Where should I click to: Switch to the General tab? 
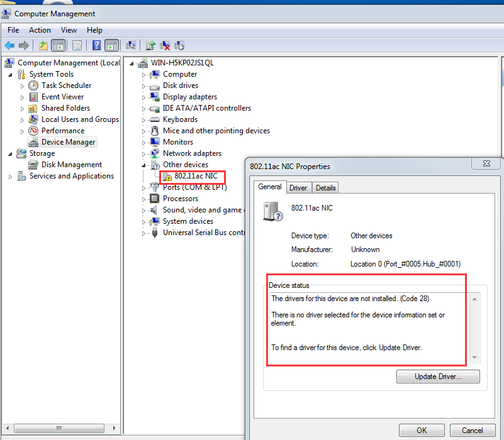pyautogui.click(x=270, y=187)
